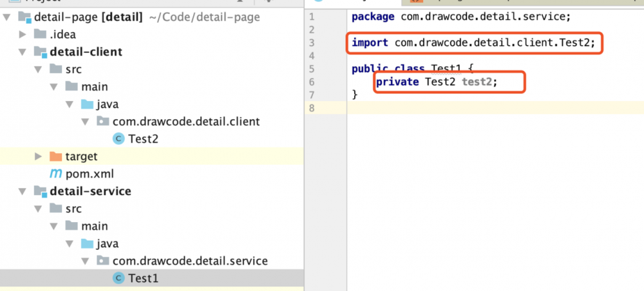
Task: Click main folder icon under detail-client
Action: pos(71,87)
